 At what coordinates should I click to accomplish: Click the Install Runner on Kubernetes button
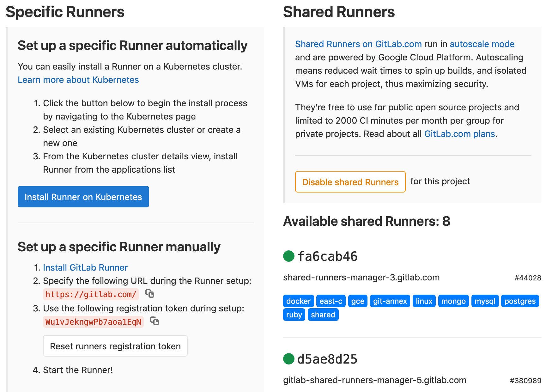pos(83,197)
